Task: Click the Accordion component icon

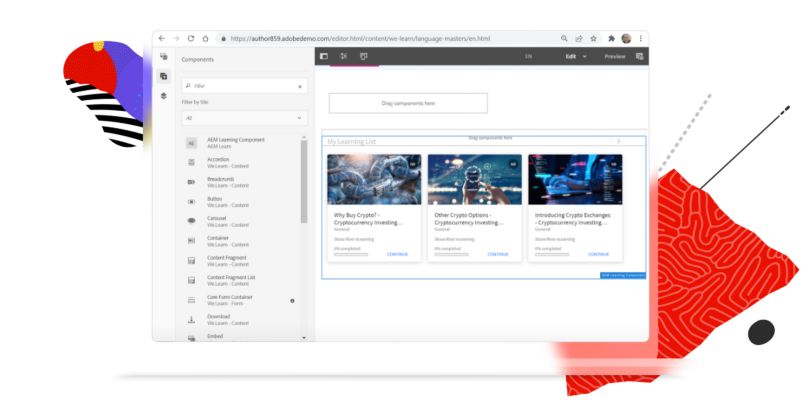Action: click(192, 162)
